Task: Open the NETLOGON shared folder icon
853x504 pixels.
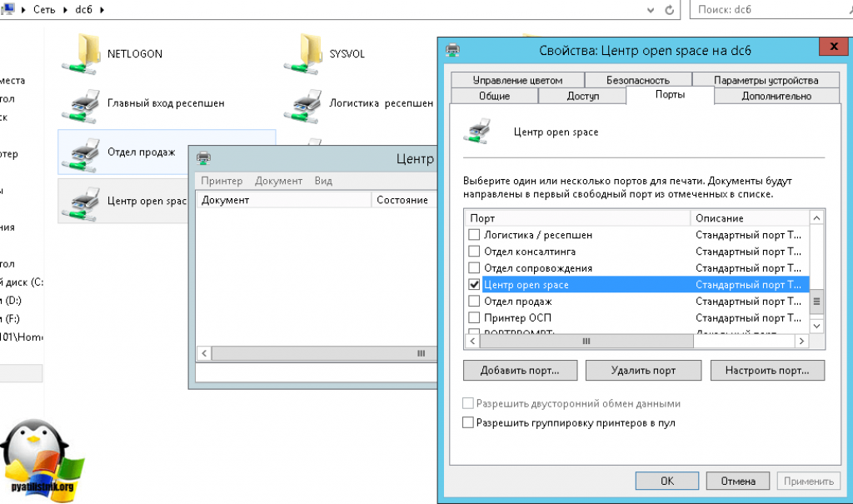Action: pyautogui.click(x=82, y=54)
